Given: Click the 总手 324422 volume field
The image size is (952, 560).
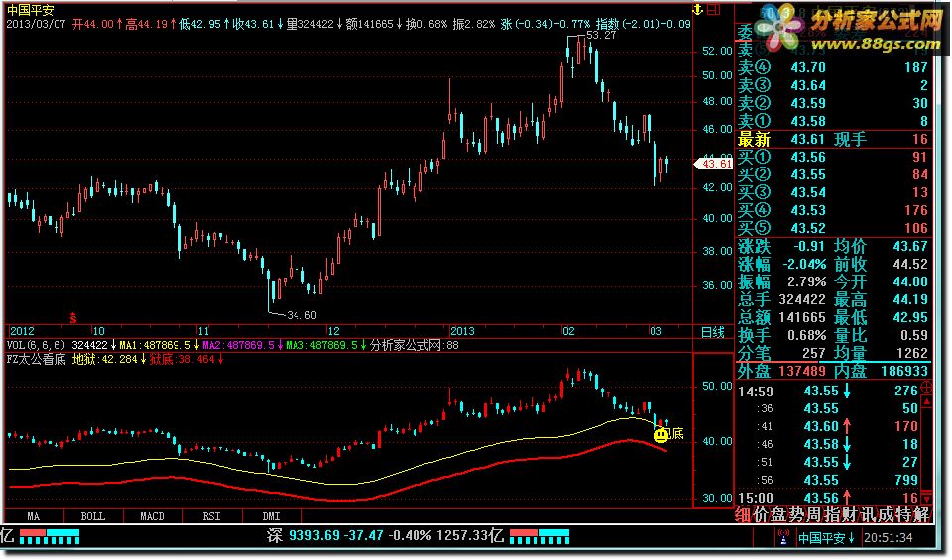Looking at the screenshot, I should [782, 299].
